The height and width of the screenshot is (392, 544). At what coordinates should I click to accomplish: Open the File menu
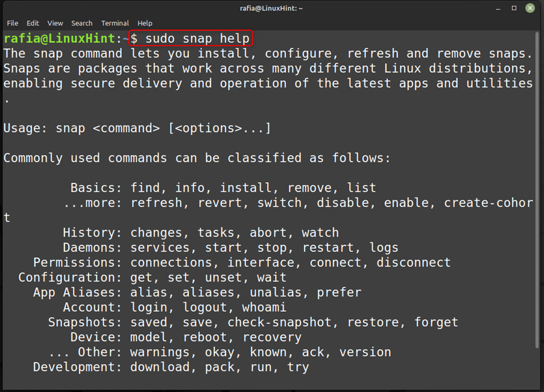pyautogui.click(x=13, y=24)
